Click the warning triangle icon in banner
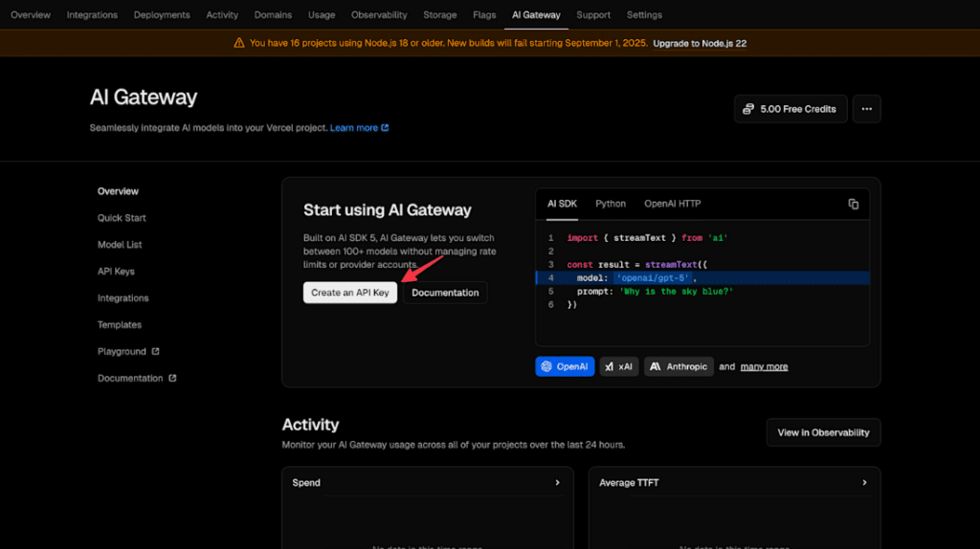The width and height of the screenshot is (980, 549). tap(238, 43)
